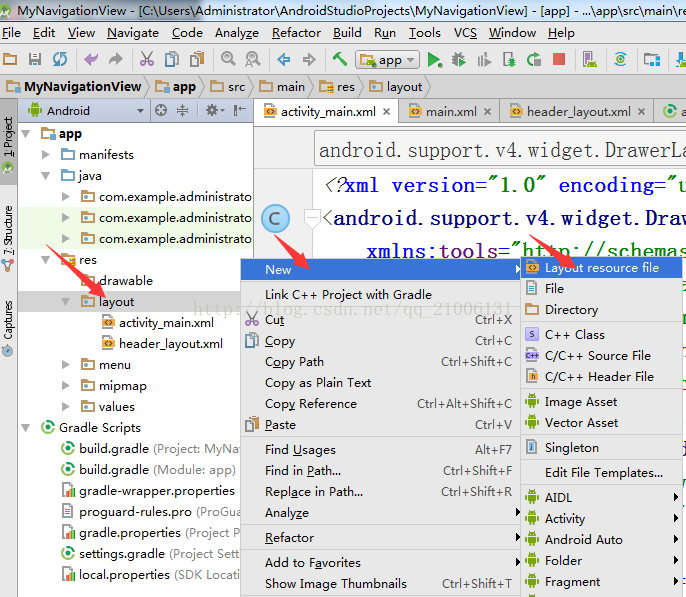Viewport: 686px width, 597px height.
Task: Open the Refactor menu in menu bar
Action: [296, 33]
